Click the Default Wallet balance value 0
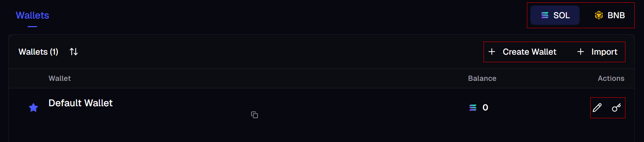 [485, 108]
